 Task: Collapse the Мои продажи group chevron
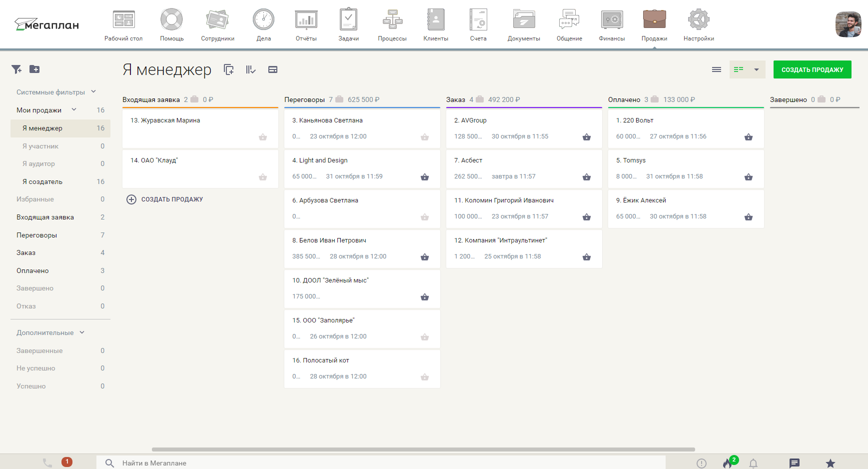pos(74,109)
